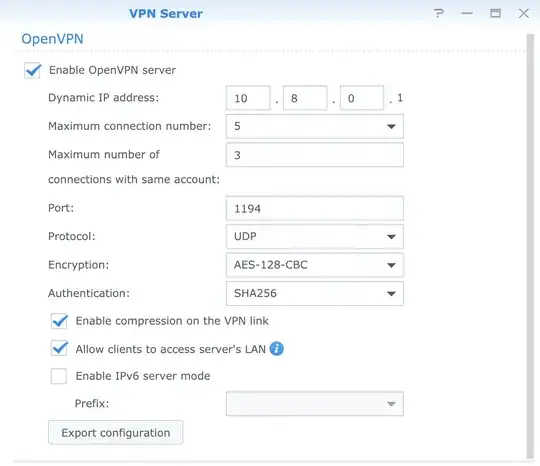The width and height of the screenshot is (540, 466).
Task: Enable IPv6 server mode checkbox
Action: pos(59,376)
